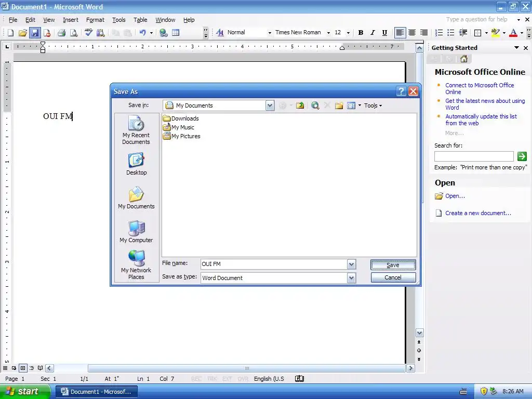Click in the File name field
Screen dimensions: 532x399
coord(273,264)
